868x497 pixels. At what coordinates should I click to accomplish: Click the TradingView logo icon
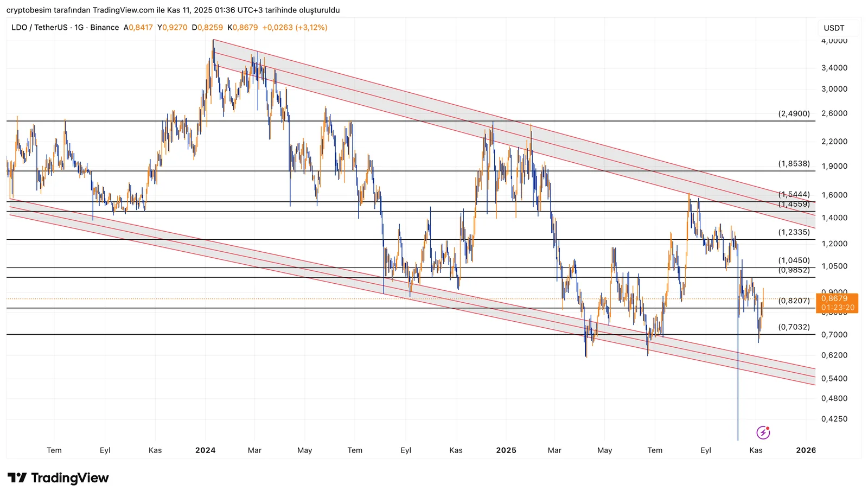(x=17, y=478)
